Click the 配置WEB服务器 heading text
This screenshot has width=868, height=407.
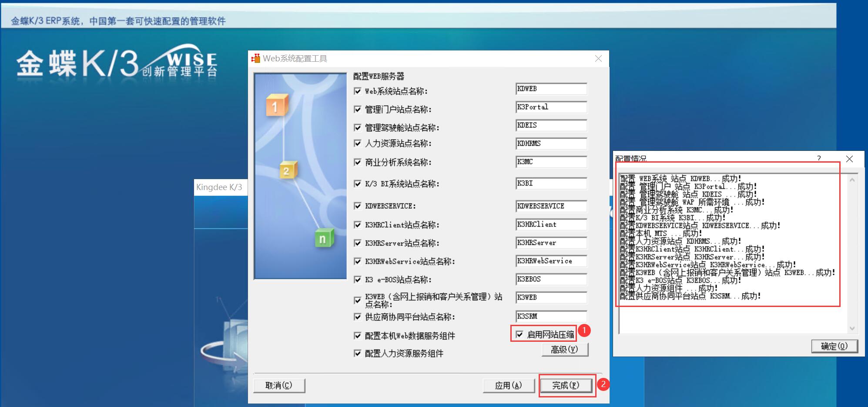(x=379, y=77)
